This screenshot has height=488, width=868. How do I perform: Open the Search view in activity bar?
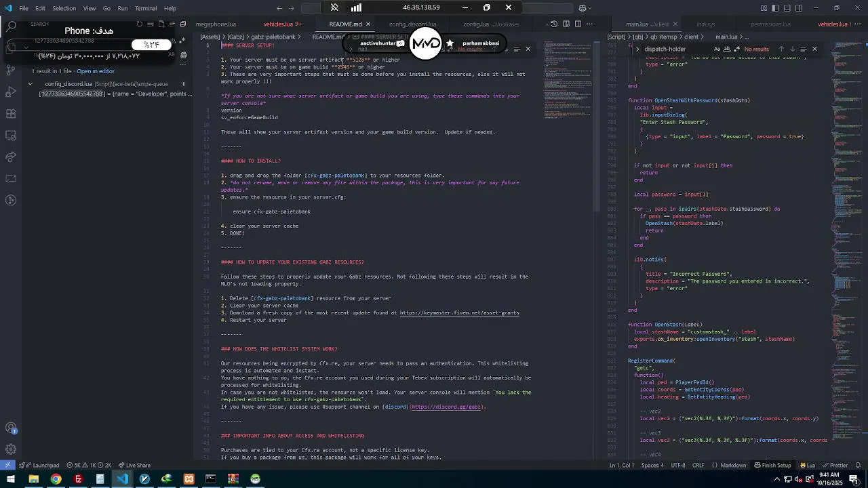(x=11, y=26)
